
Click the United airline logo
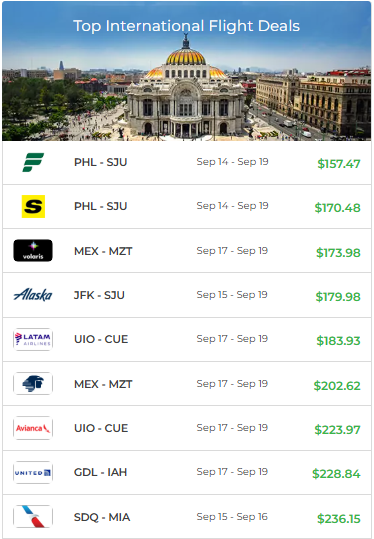pos(33,473)
